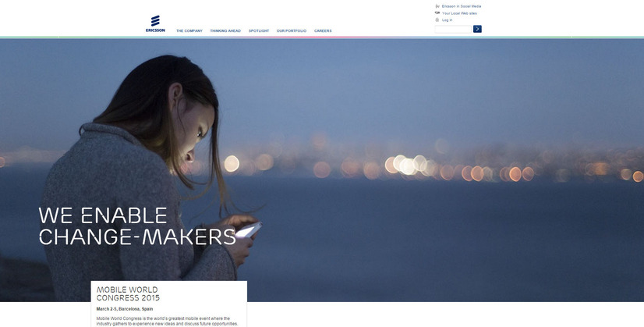644x327 pixels.
Task: Click the hero image of woman with phone
Action: [390, 140]
